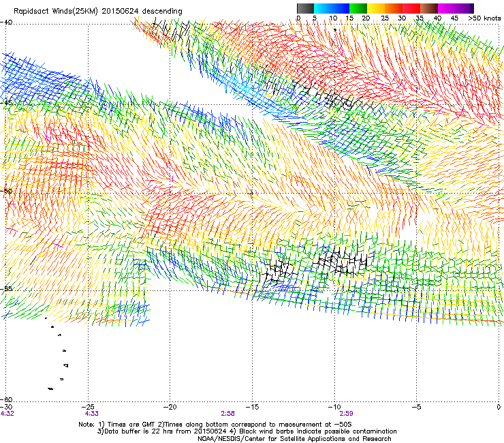Click the '25' label under the color legend

click(385, 18)
